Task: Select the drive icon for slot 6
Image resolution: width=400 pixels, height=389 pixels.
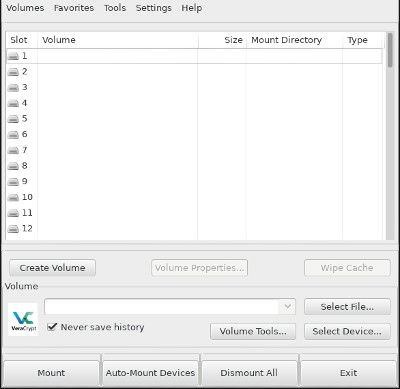Action: [13, 134]
